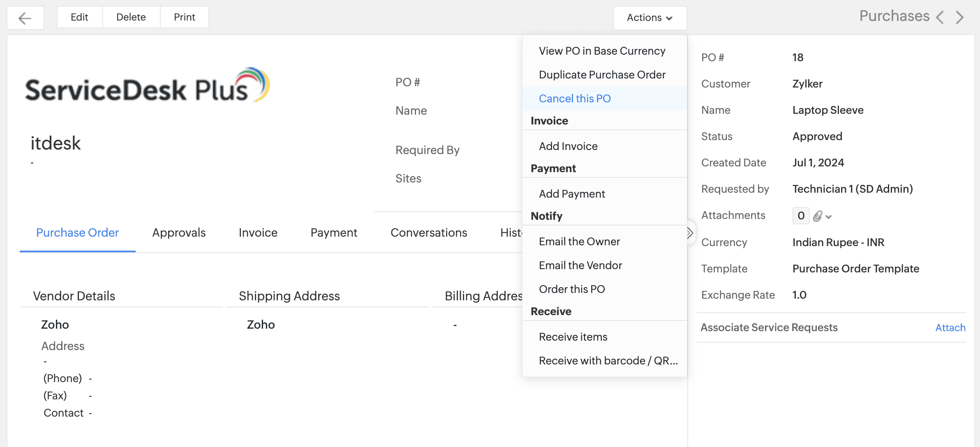Expand the attachments dropdown arrow

829,217
